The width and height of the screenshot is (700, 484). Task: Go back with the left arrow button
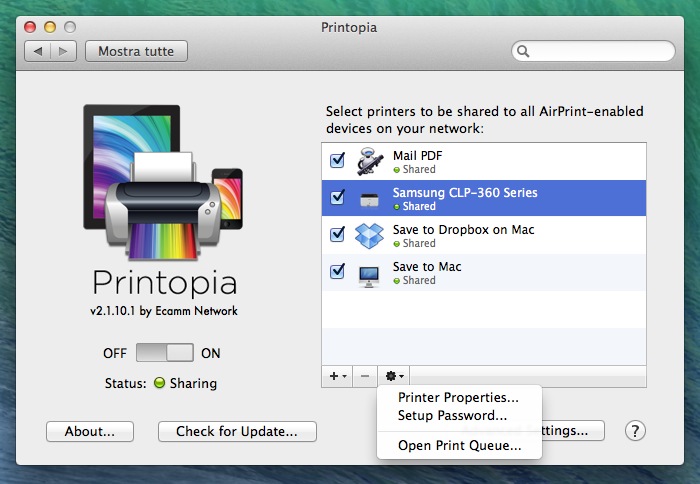point(38,51)
